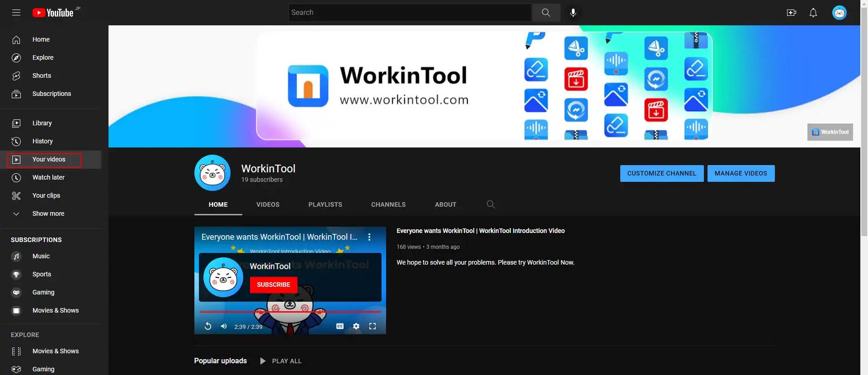
Task: Switch to the HOME tab
Action: coord(218,205)
